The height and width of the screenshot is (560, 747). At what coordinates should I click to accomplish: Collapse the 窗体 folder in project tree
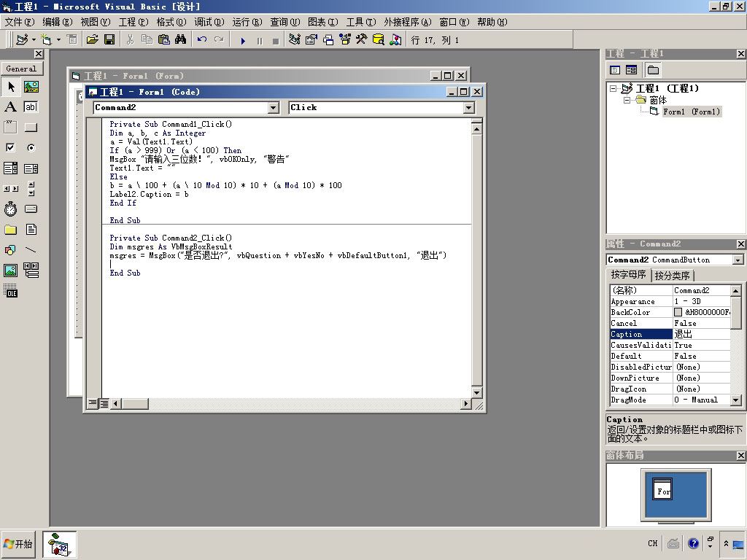point(627,100)
